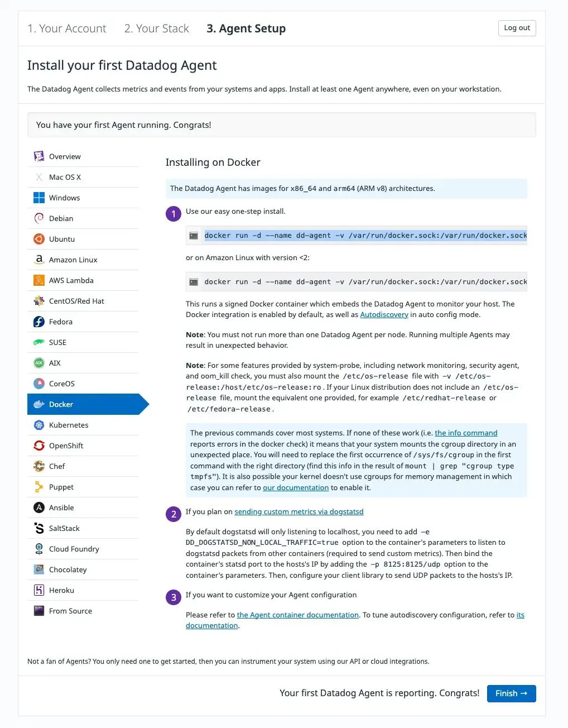Click the Ubuntu circle icon
Image resolution: width=568 pixels, height=728 pixels.
coord(39,240)
